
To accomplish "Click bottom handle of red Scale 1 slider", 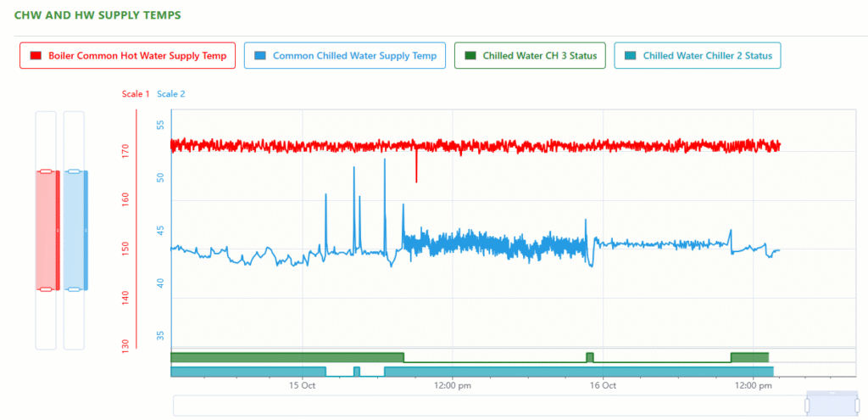I will (46, 289).
